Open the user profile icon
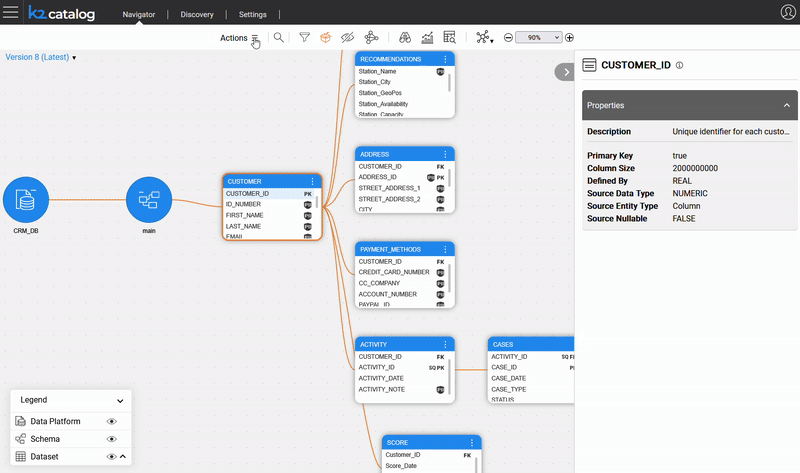 [787, 12]
